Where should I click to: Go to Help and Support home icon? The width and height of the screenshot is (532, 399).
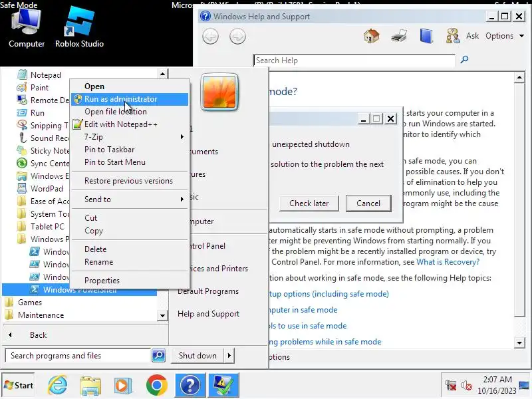coord(372,36)
